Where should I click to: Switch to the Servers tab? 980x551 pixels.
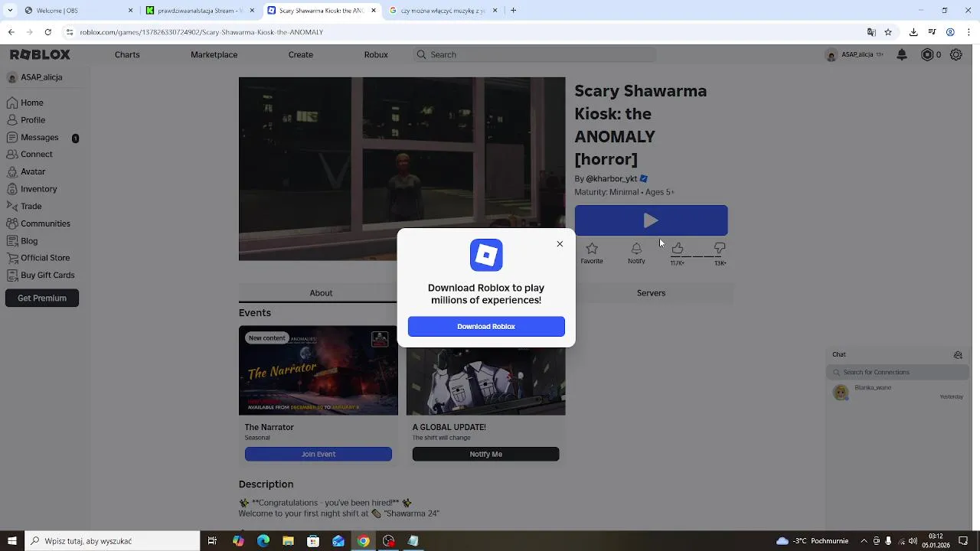click(651, 293)
